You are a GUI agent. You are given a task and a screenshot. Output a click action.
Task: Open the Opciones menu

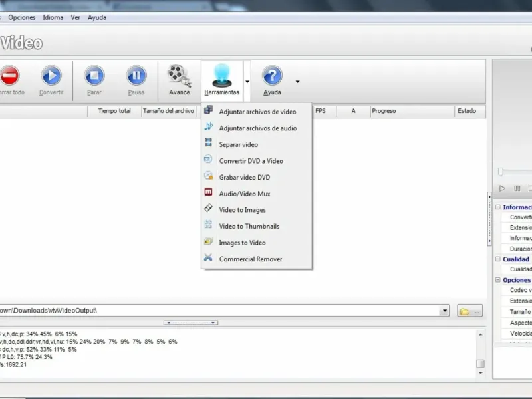pyautogui.click(x=22, y=17)
